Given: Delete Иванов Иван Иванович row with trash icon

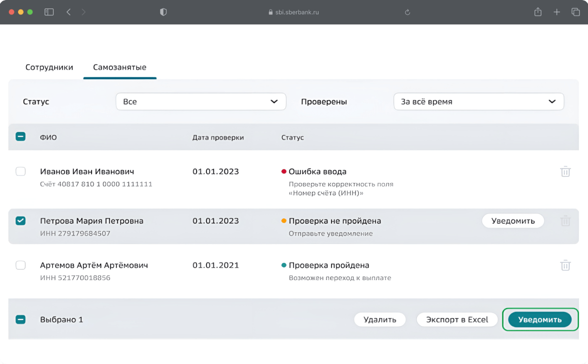Looking at the screenshot, I should [565, 171].
